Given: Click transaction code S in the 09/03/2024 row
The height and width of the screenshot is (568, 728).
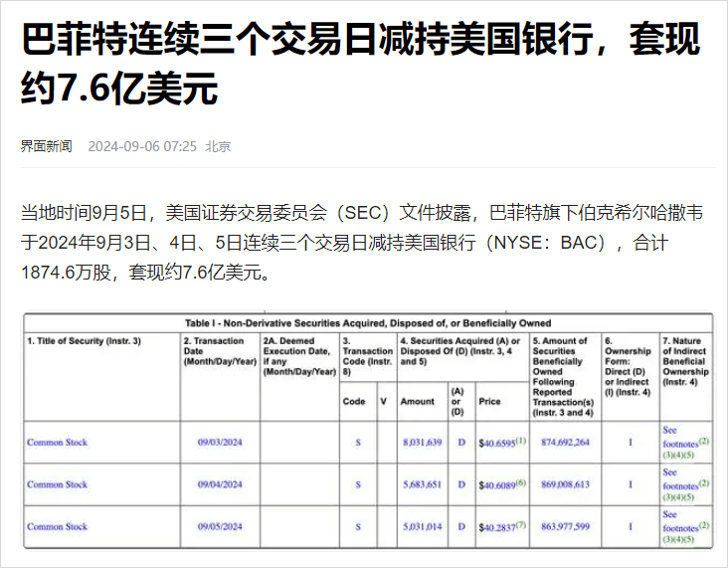Looking at the screenshot, I should 358,443.
